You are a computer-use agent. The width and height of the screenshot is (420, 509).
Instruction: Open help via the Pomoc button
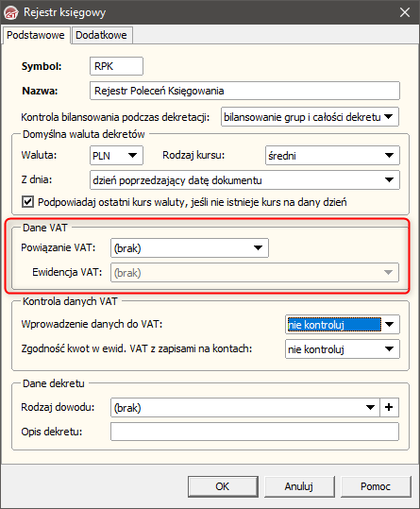(376, 486)
